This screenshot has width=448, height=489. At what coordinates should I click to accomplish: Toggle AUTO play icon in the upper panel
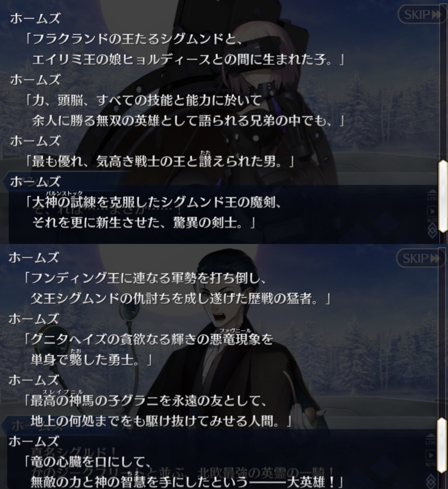(x=432, y=214)
